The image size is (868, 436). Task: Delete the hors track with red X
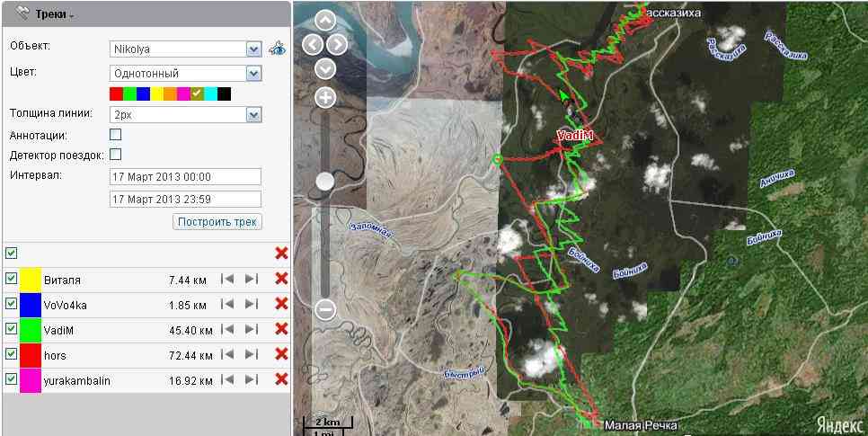click(281, 355)
